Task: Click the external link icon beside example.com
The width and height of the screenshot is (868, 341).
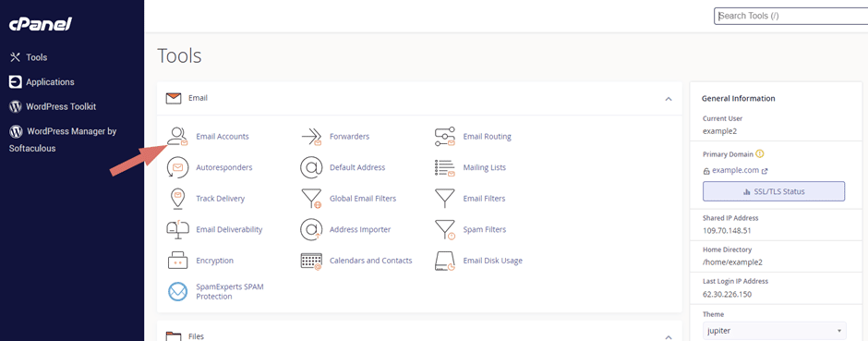Action: click(765, 172)
